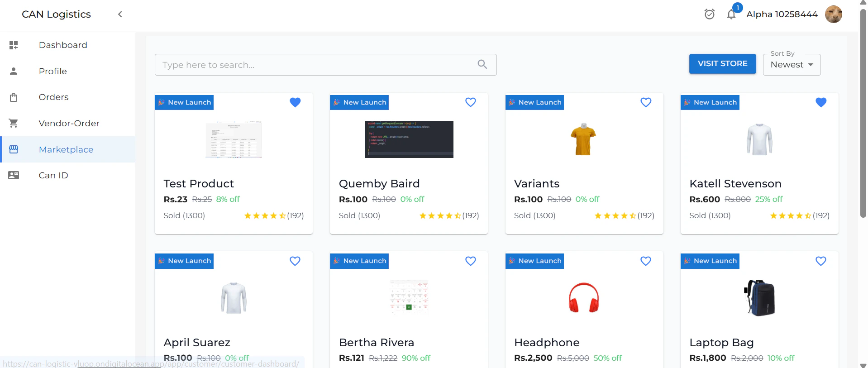The width and height of the screenshot is (868, 368).
Task: Click the Profile person icon
Action: [14, 71]
